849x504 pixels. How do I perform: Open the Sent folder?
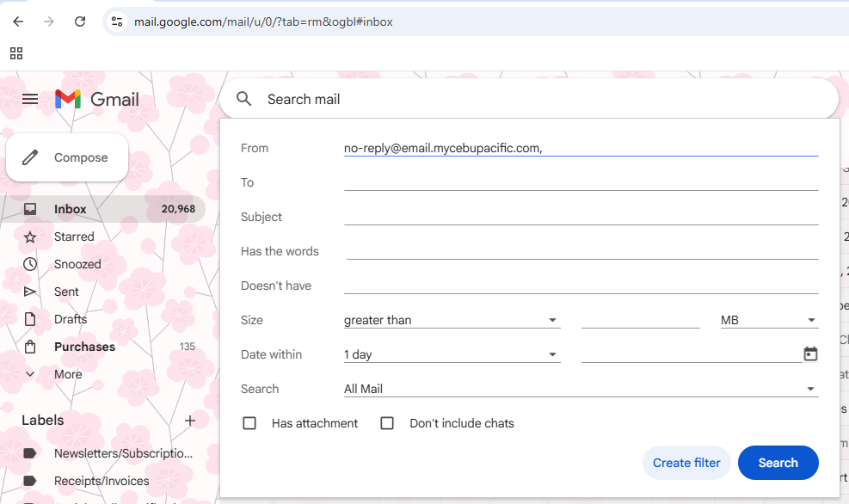click(x=66, y=292)
